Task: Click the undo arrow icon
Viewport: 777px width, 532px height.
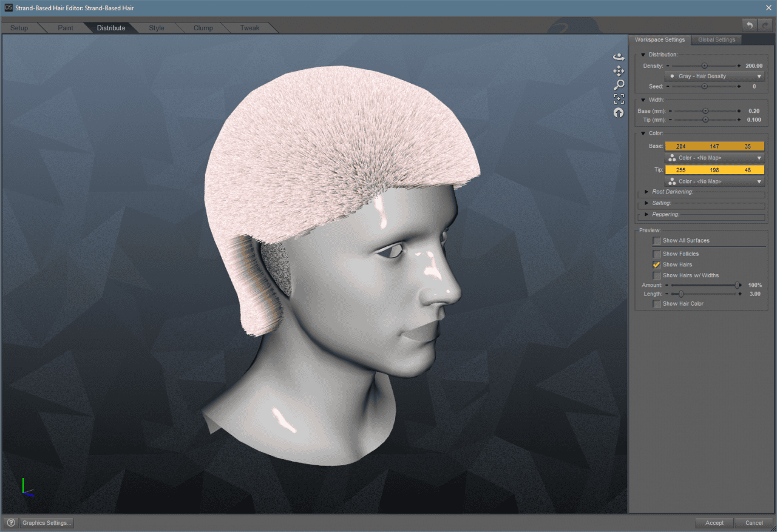Action: point(749,25)
